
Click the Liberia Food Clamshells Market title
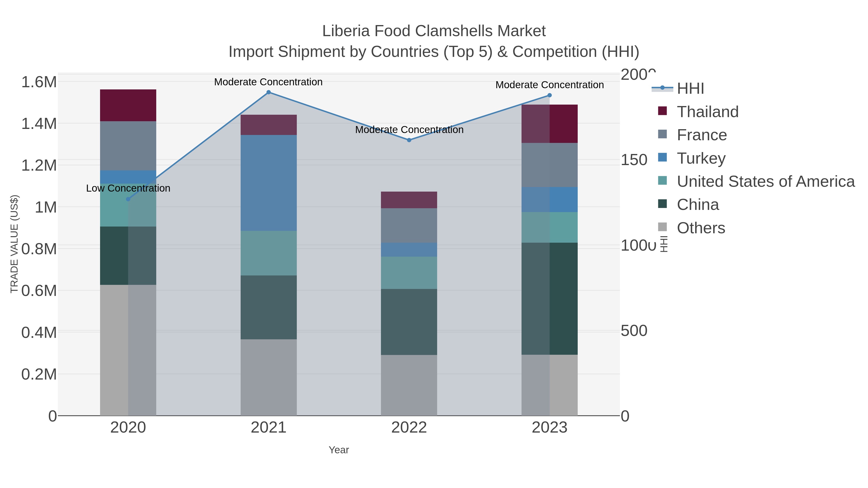coord(434,31)
